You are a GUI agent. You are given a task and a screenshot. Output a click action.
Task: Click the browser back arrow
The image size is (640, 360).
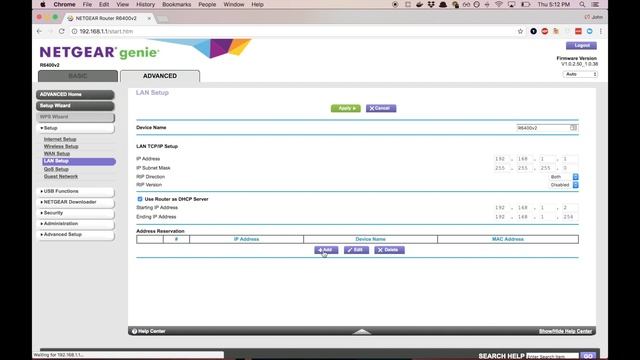[39, 31]
